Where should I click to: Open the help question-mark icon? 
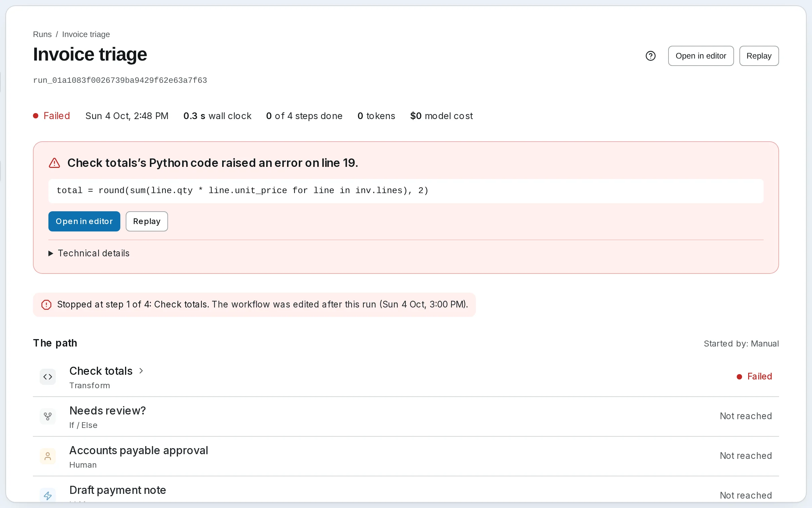point(650,56)
